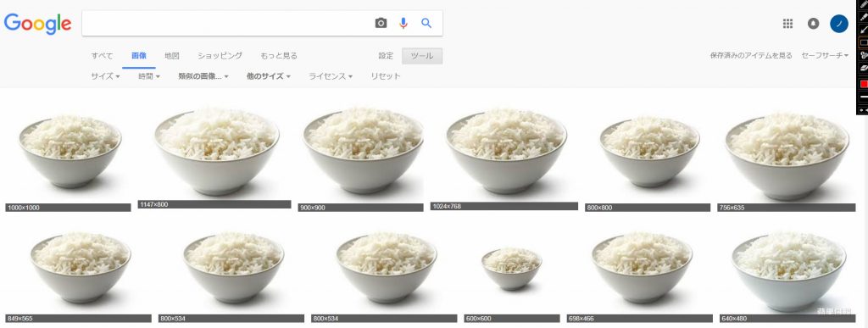This screenshot has width=868, height=328.
Task: Expand the 時間 filter dropdown
Action: [149, 76]
